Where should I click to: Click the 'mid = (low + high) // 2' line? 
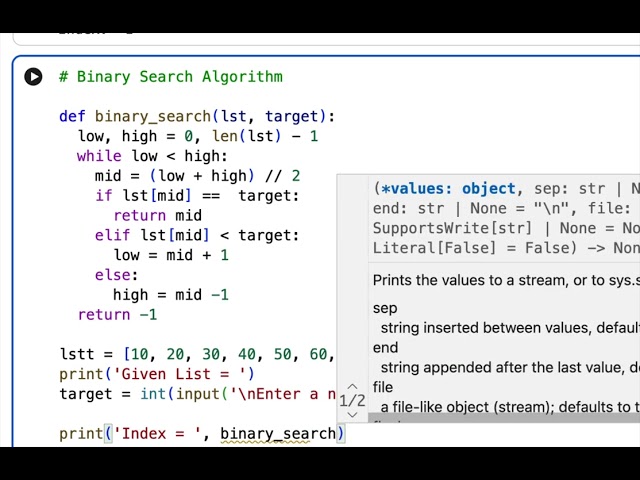[x=198, y=176]
